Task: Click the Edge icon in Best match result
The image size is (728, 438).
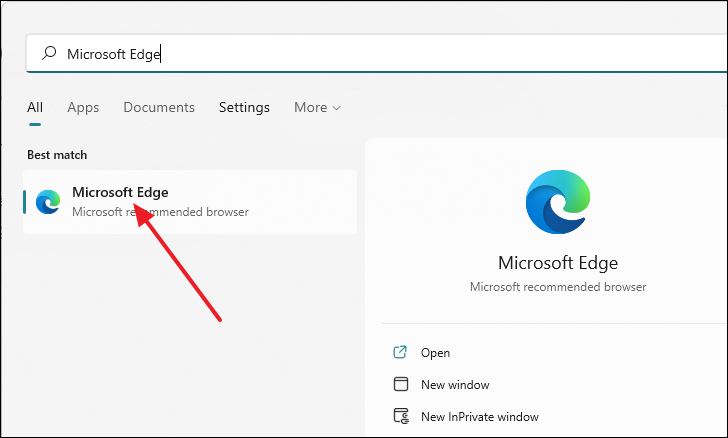Action: coord(48,202)
